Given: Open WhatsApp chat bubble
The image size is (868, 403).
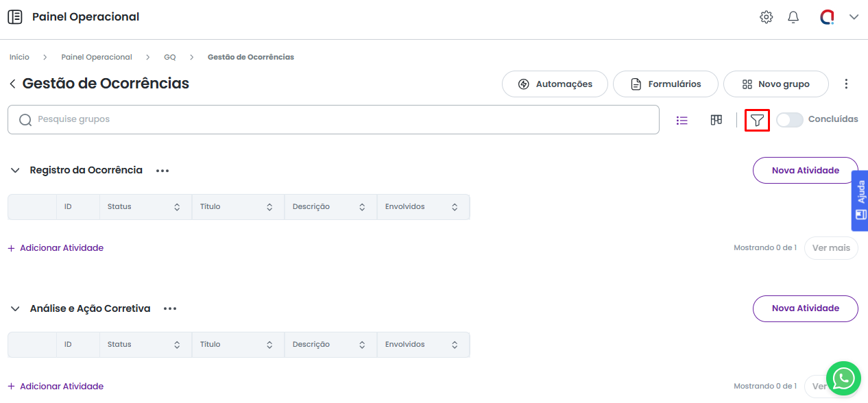Looking at the screenshot, I should click(x=843, y=378).
